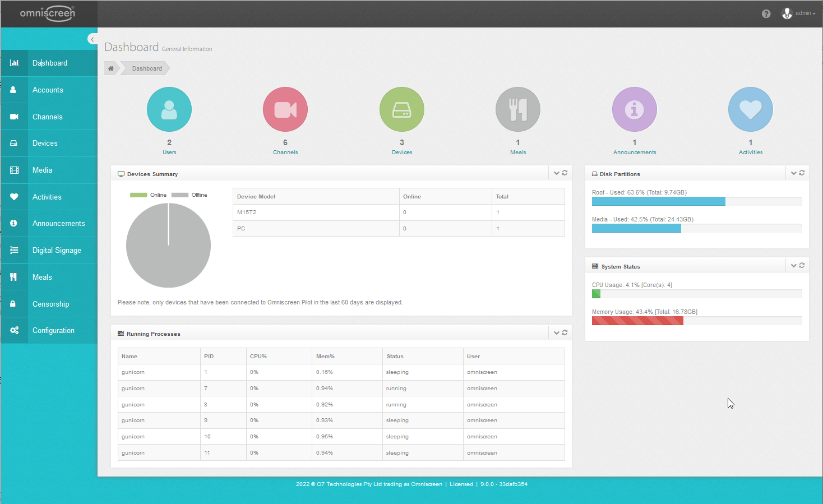Collapse the Disk Partitions panel
This screenshot has height=504, width=823.
point(793,173)
